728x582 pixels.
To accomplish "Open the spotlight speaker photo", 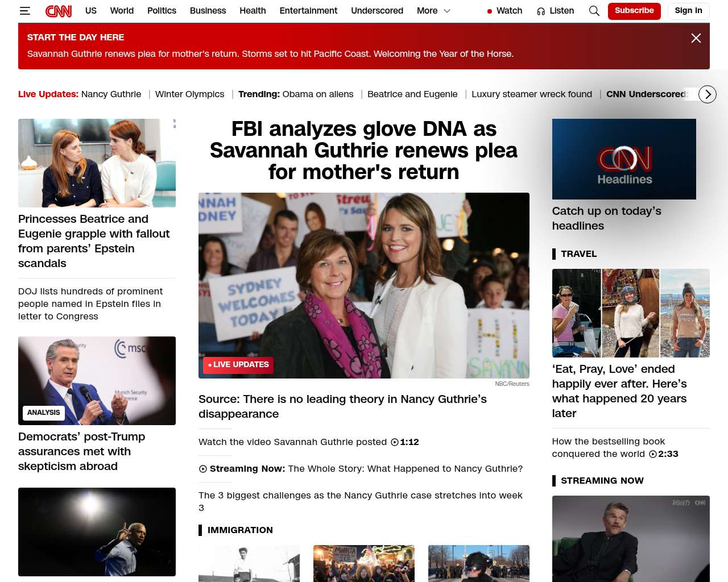I will pos(97,532).
